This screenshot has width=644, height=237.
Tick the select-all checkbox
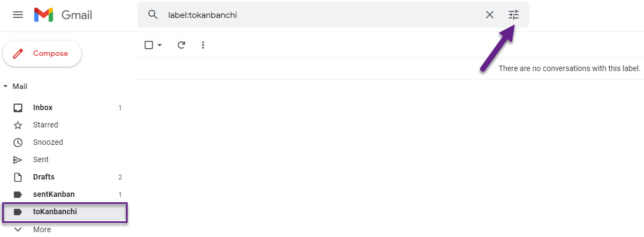tap(149, 45)
